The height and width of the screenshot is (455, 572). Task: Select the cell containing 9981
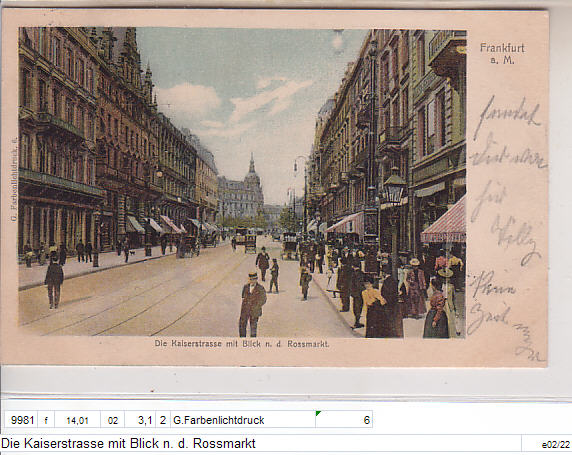coord(21,420)
